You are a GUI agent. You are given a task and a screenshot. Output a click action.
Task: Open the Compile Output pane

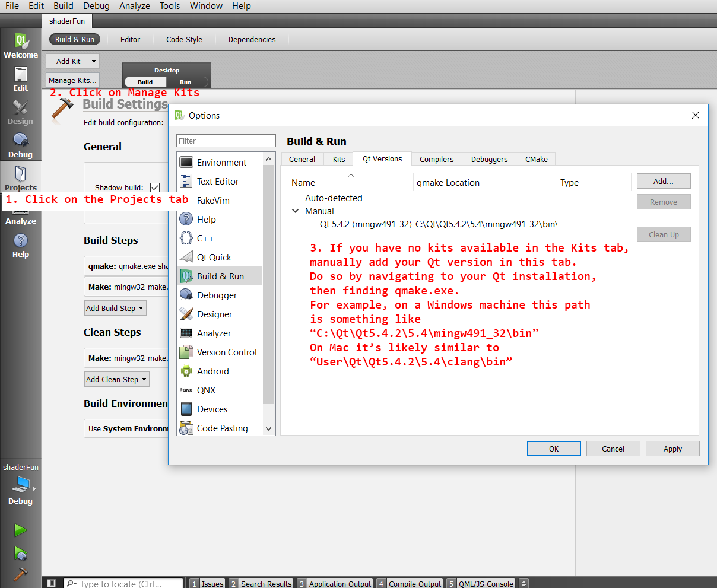coord(410,583)
